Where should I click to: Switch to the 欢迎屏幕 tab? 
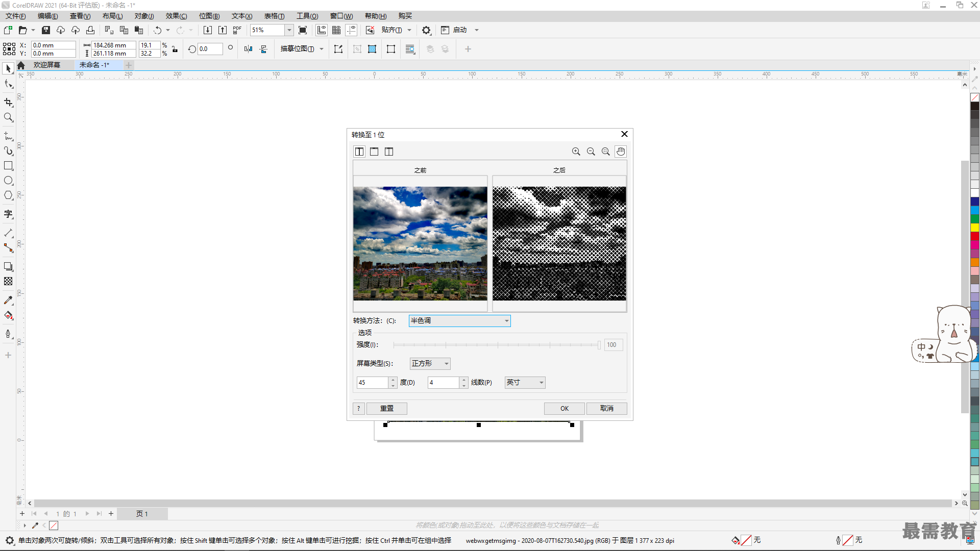[x=47, y=65]
